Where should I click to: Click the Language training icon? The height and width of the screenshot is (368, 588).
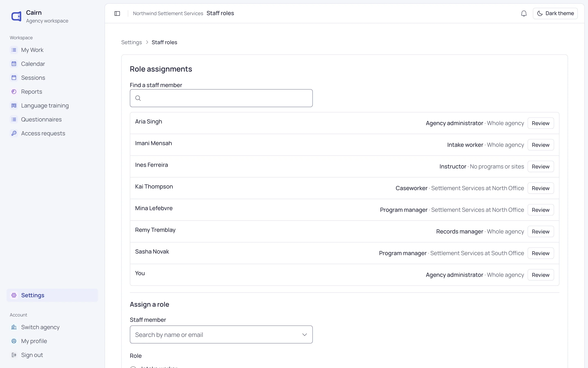click(x=14, y=105)
